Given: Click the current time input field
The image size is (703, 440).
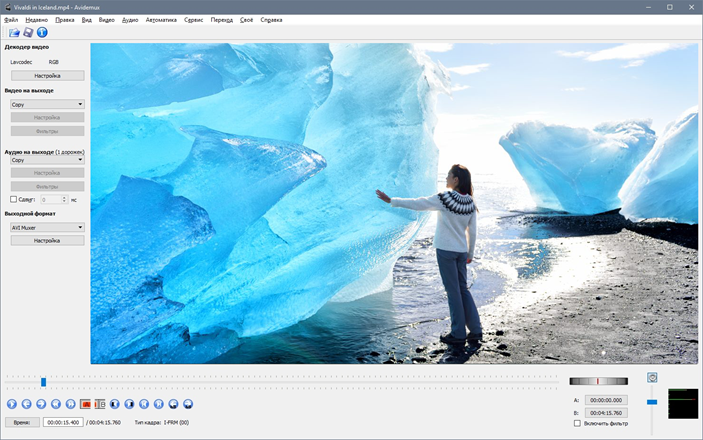Looking at the screenshot, I should 62,422.
